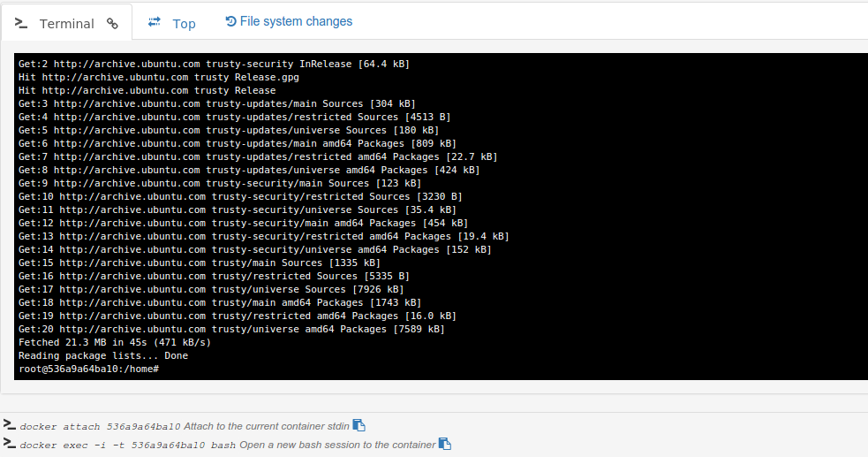
Task: Click the Get:8 trusty-updates/universe amd64 Packages line
Action: click(249, 170)
